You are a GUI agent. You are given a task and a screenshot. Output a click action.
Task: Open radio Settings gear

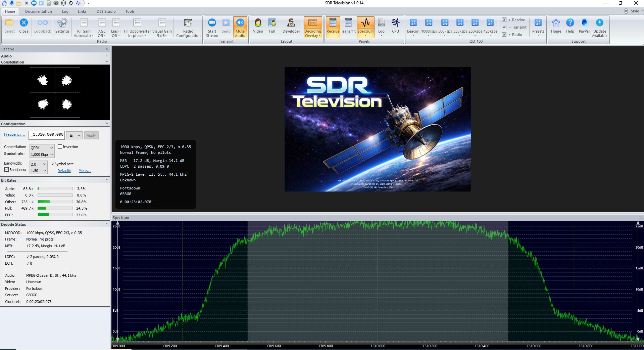62,26
